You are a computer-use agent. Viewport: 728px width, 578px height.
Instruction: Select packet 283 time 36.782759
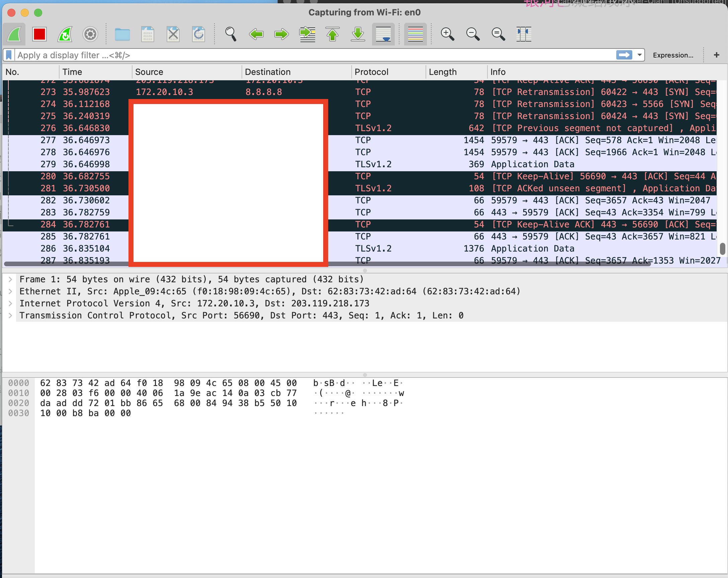pos(360,212)
